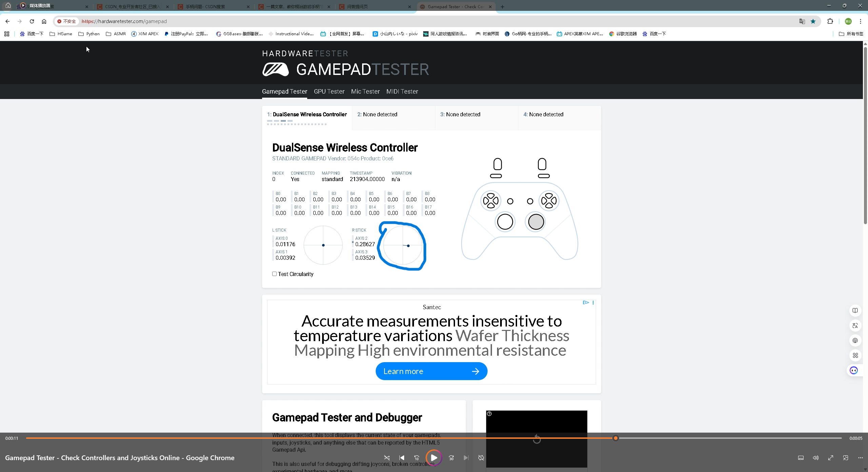Click the video progress slider handle
The image size is (868, 472).
[x=616, y=438]
